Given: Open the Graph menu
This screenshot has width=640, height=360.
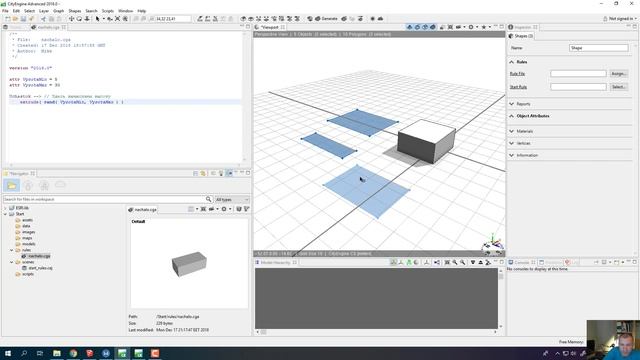Looking at the screenshot, I should [58, 11].
